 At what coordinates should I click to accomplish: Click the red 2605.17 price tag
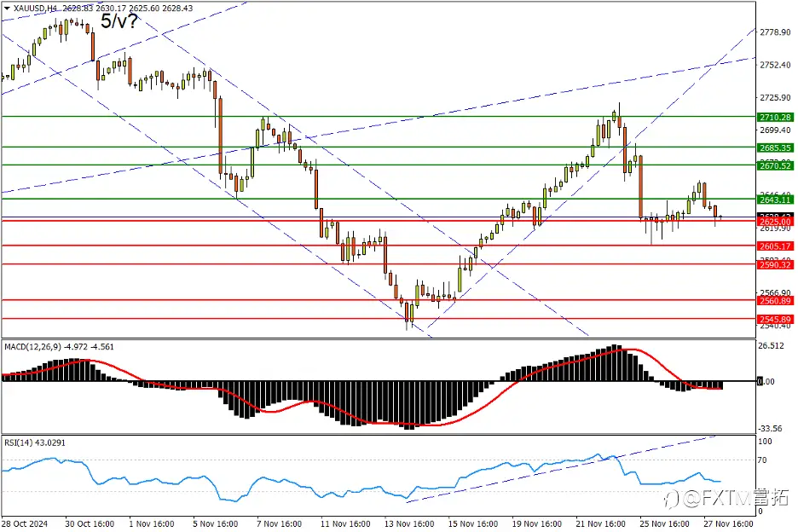(x=775, y=246)
